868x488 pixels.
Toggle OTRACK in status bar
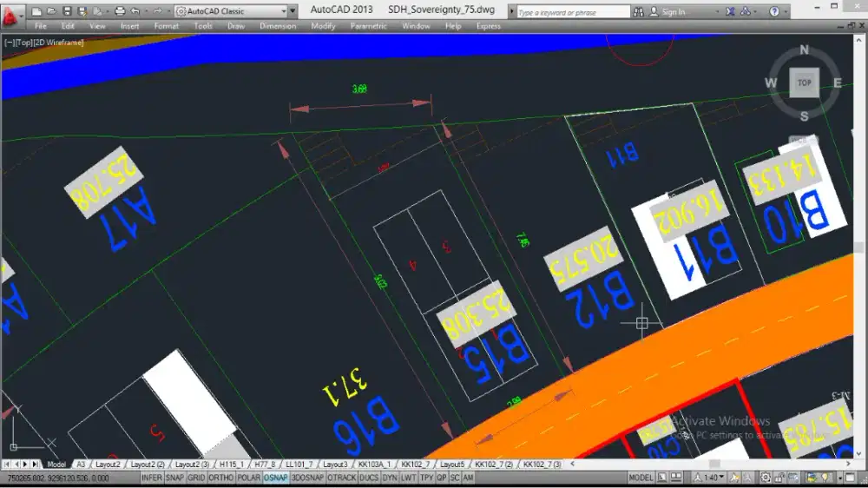[341, 478]
